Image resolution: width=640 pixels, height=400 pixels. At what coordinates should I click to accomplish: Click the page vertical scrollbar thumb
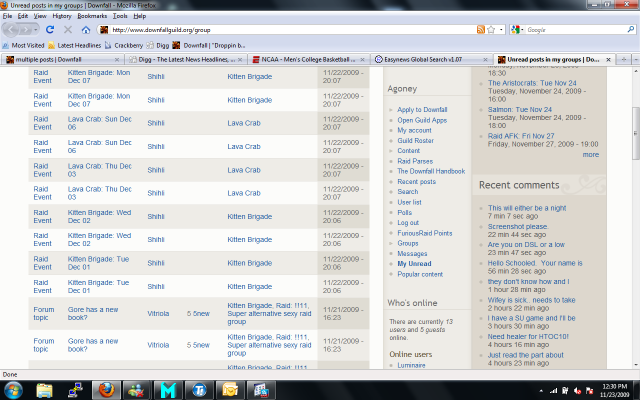[636, 133]
